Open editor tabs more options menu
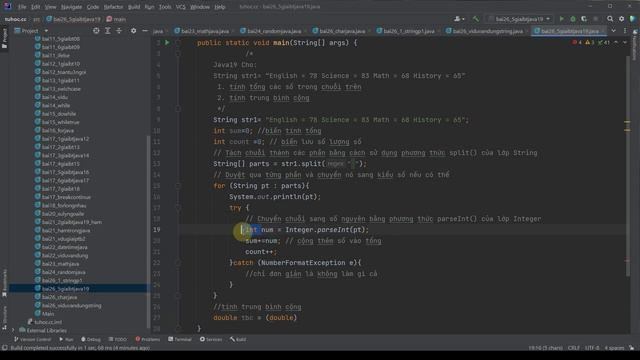Viewport: 640px width, 360px height. [625, 31]
